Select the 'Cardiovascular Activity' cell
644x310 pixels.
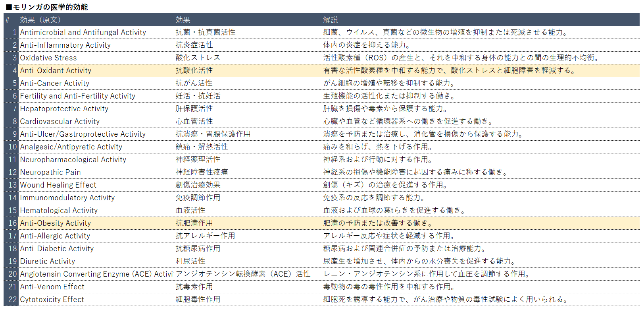coord(96,122)
